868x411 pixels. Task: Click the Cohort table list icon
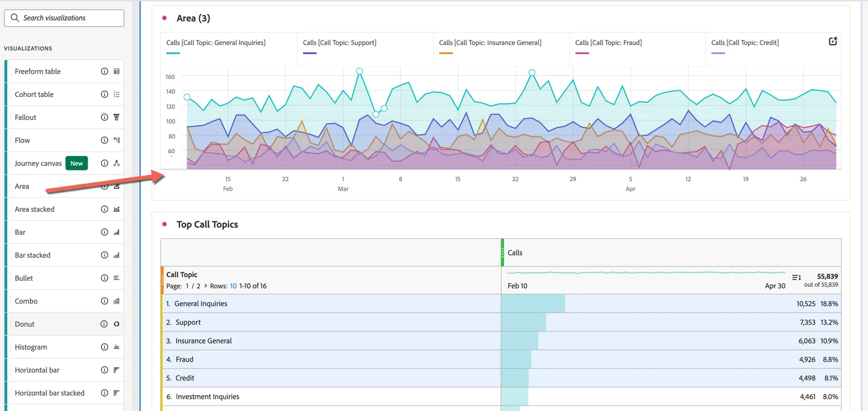click(x=116, y=94)
